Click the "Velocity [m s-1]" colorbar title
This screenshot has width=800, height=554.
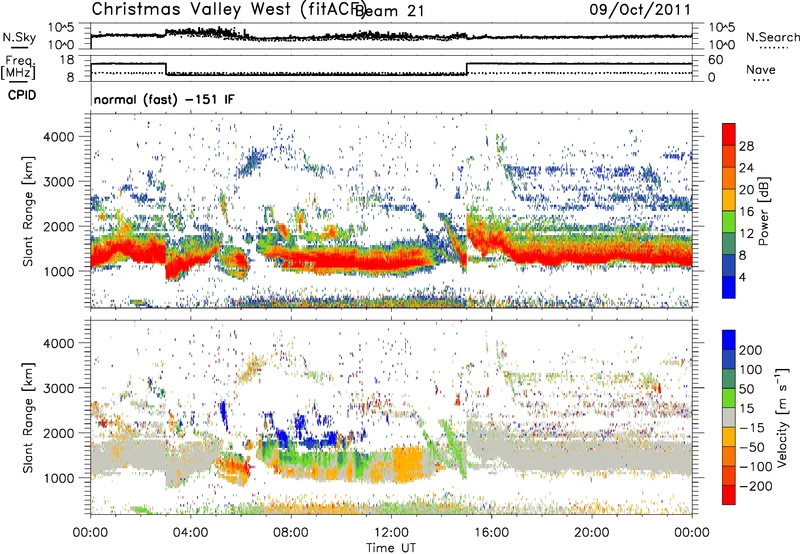click(781, 417)
